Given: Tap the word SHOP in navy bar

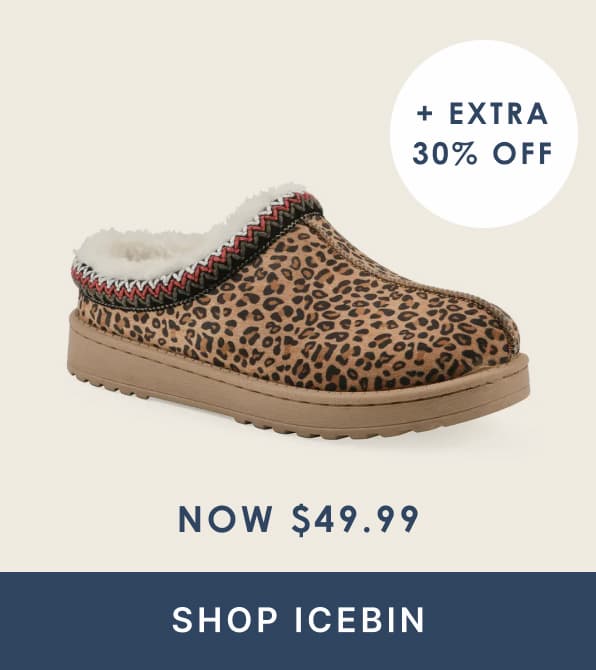Looking at the screenshot, I should click(224, 620).
